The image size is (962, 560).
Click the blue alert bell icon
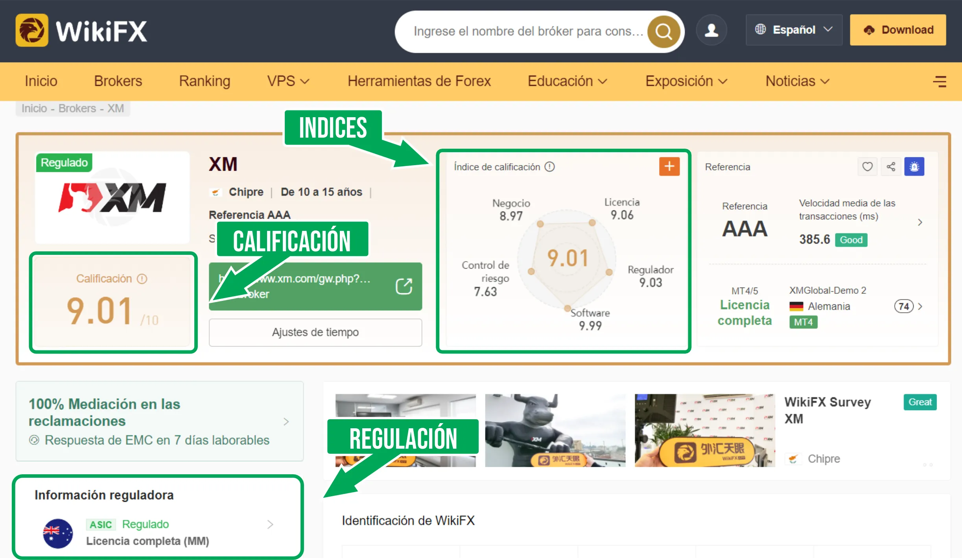click(914, 167)
